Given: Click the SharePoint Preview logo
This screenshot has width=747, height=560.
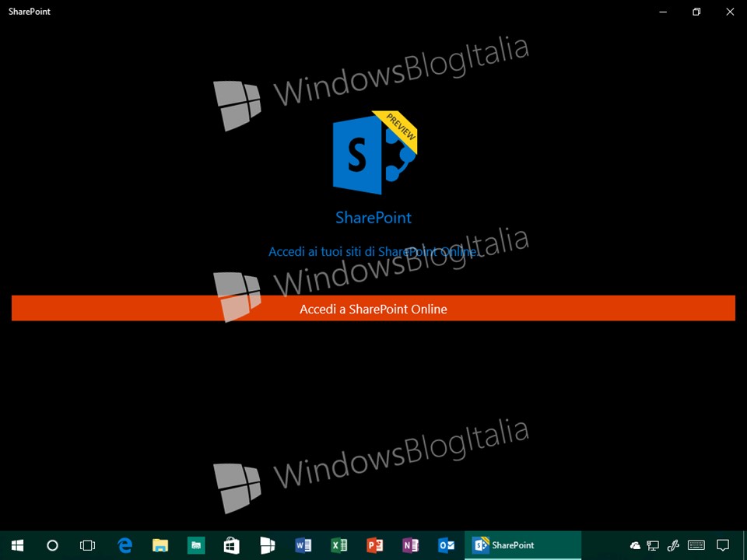Looking at the screenshot, I should click(375, 152).
